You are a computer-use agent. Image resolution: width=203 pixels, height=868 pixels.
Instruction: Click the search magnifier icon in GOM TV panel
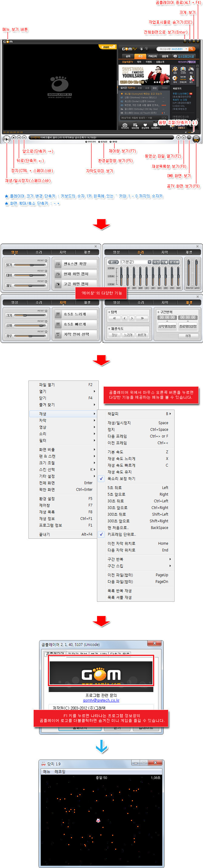(192, 49)
